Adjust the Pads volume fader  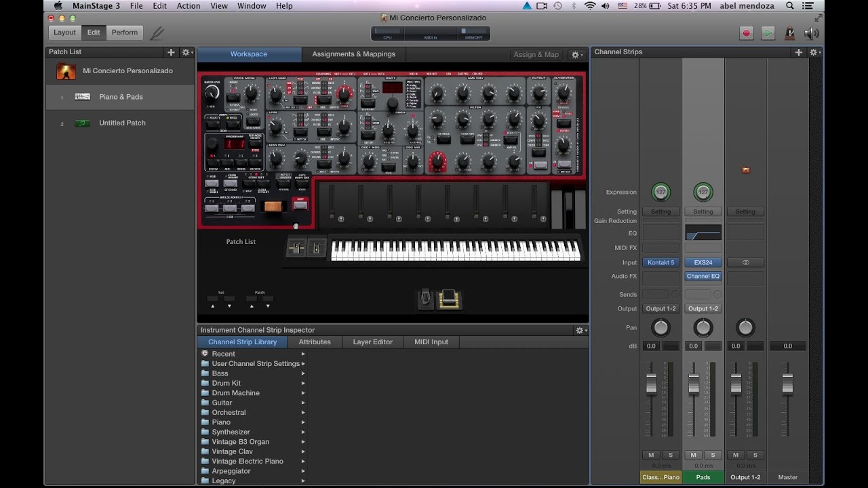click(x=693, y=385)
